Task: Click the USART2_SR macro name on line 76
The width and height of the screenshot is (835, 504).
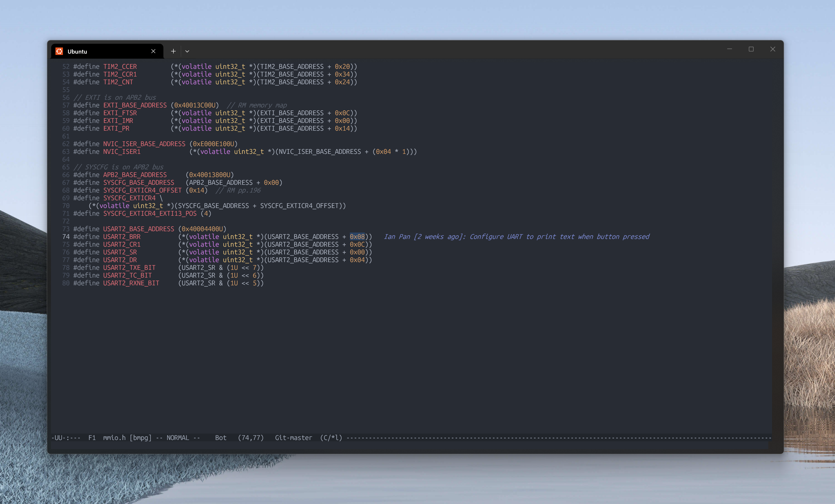Action: (x=120, y=253)
